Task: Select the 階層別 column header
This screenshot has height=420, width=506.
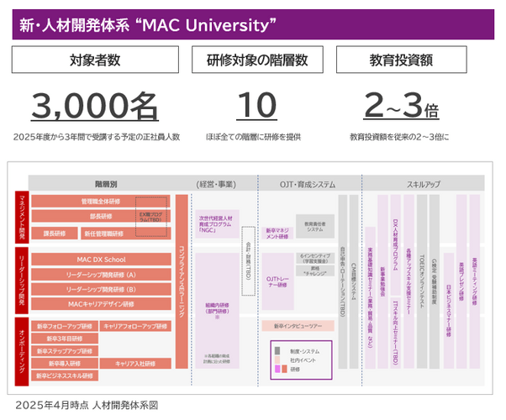Action: pos(106,184)
